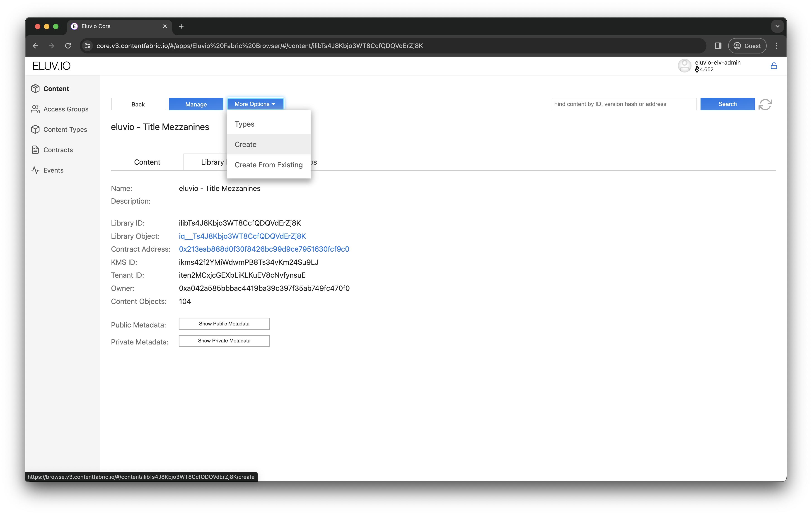812x515 pixels.
Task: View site information icon in address bar
Action: point(87,46)
